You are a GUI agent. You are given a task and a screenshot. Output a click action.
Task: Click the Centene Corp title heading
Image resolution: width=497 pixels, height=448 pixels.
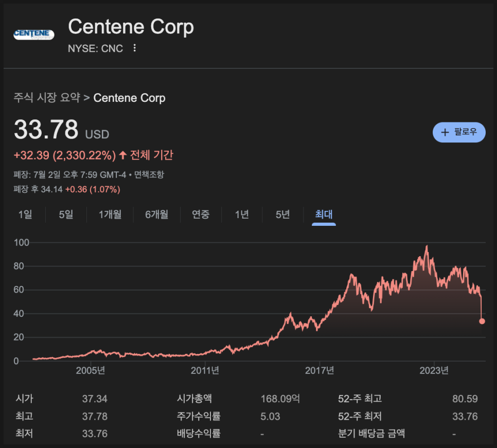(131, 27)
